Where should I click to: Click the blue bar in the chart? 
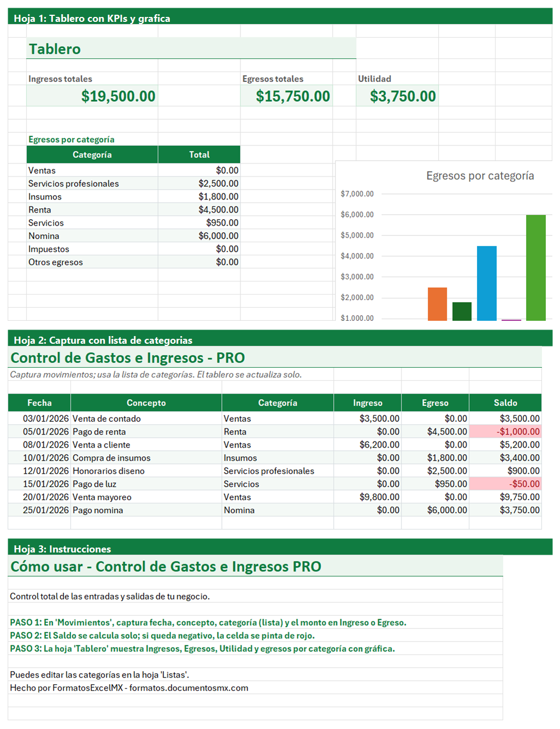tap(487, 283)
